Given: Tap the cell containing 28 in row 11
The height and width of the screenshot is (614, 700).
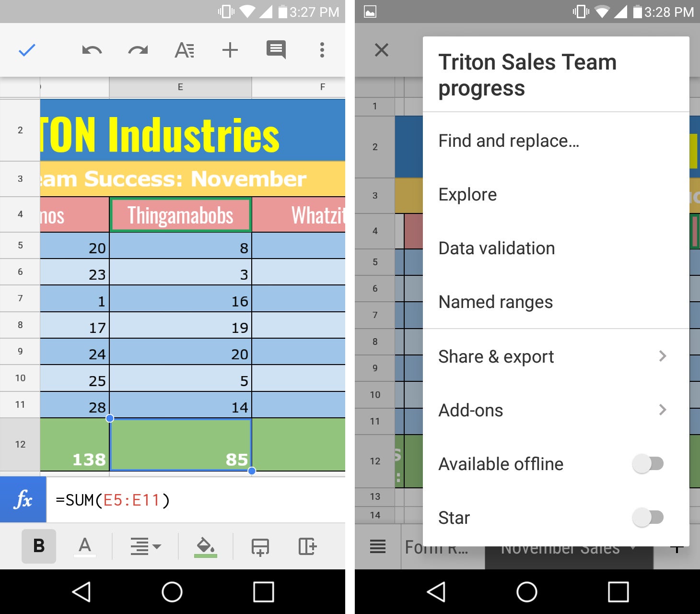Looking at the screenshot, I should (x=74, y=405).
